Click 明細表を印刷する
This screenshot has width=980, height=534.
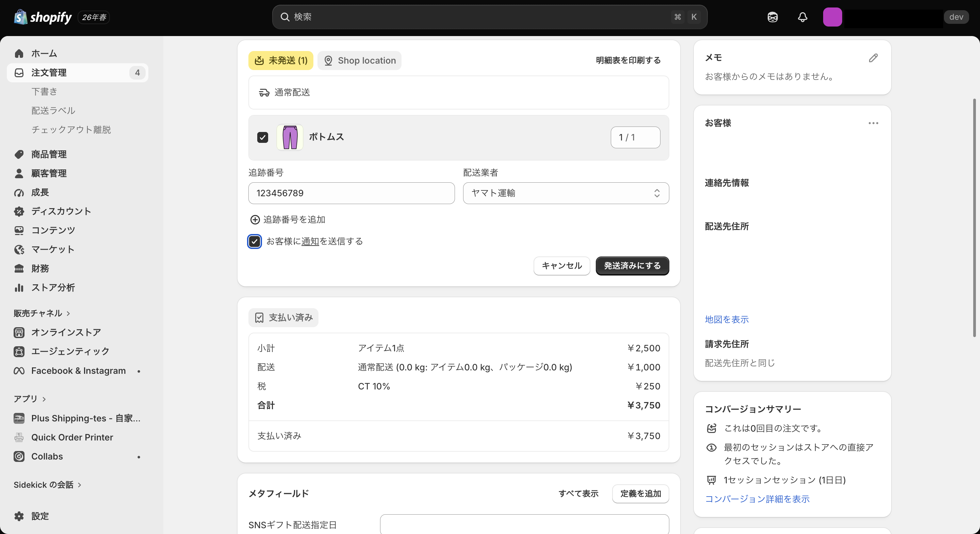628,61
